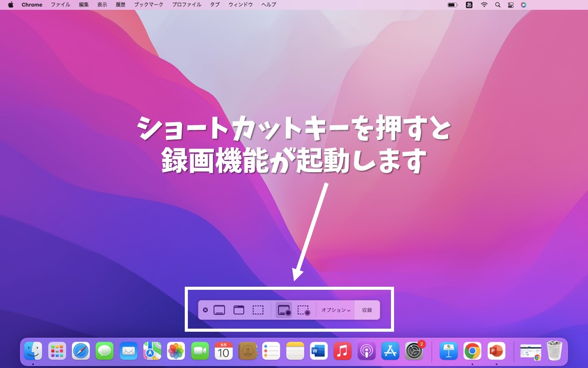Launch Microsoft Word from the Dock
Viewport: 588px width, 368px height.
pos(318,351)
